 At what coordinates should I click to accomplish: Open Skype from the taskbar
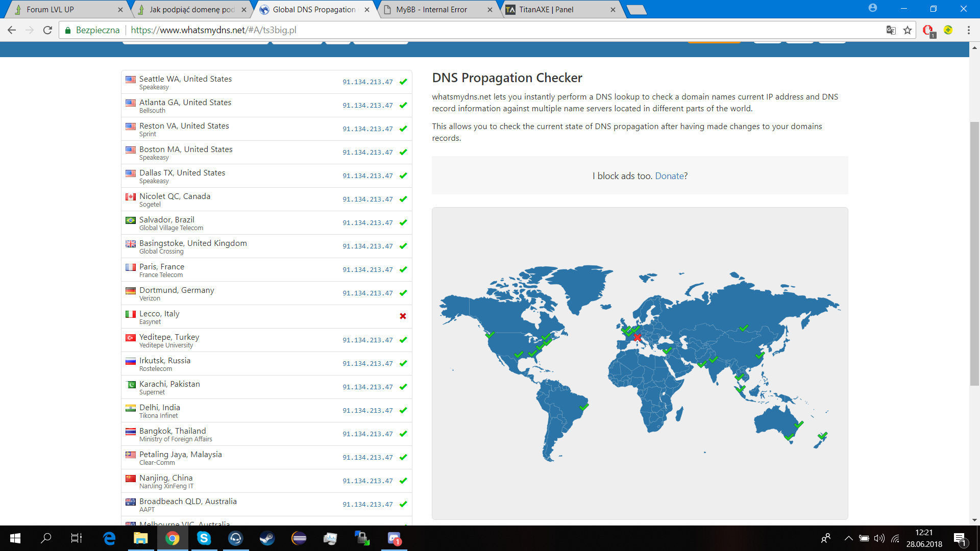pyautogui.click(x=204, y=538)
